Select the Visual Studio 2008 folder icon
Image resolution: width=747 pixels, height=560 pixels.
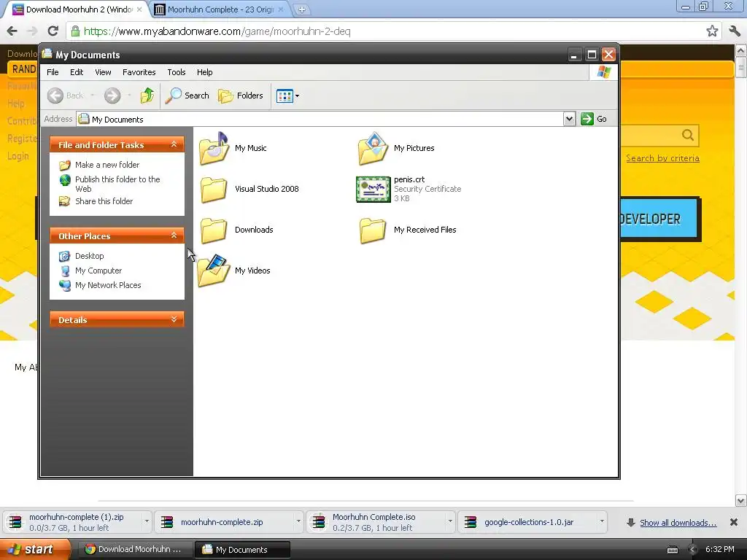pyautogui.click(x=214, y=189)
